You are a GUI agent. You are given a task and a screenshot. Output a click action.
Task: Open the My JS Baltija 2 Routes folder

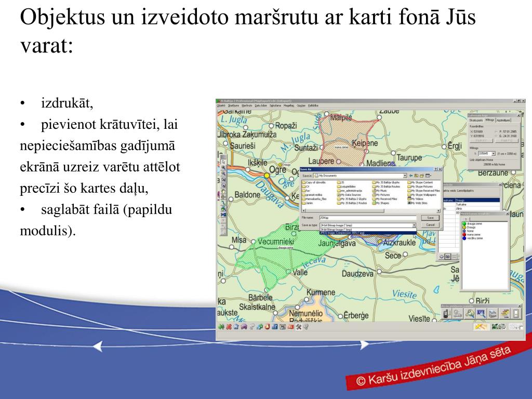coord(352,203)
